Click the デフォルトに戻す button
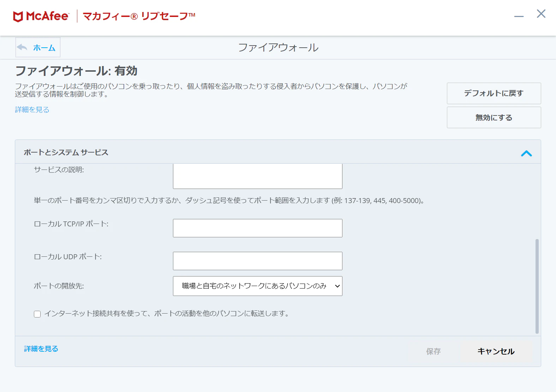This screenshot has width=556, height=392. [x=494, y=93]
